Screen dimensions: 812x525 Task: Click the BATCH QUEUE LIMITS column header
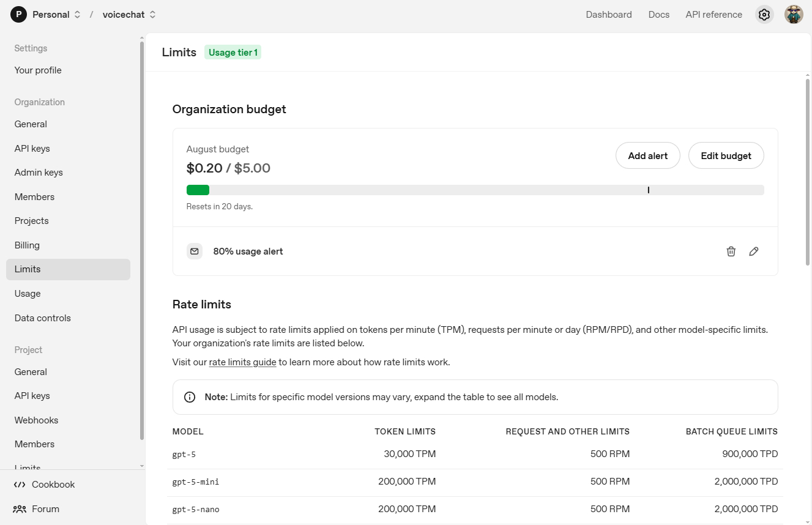pyautogui.click(x=732, y=431)
